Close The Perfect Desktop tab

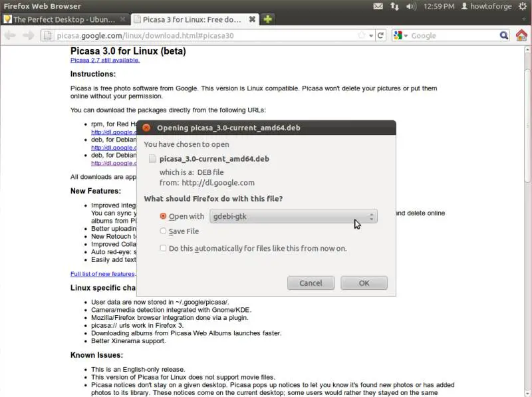coord(123,19)
